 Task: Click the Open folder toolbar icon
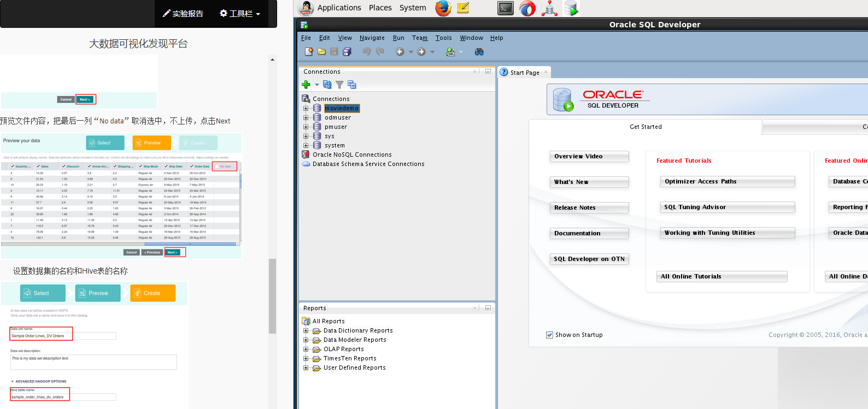321,51
